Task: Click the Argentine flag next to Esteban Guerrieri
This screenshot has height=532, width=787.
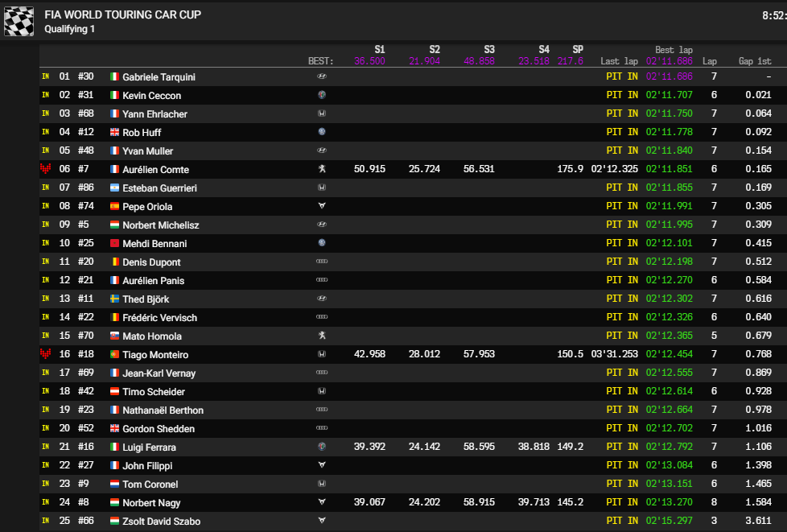Action: click(x=114, y=188)
